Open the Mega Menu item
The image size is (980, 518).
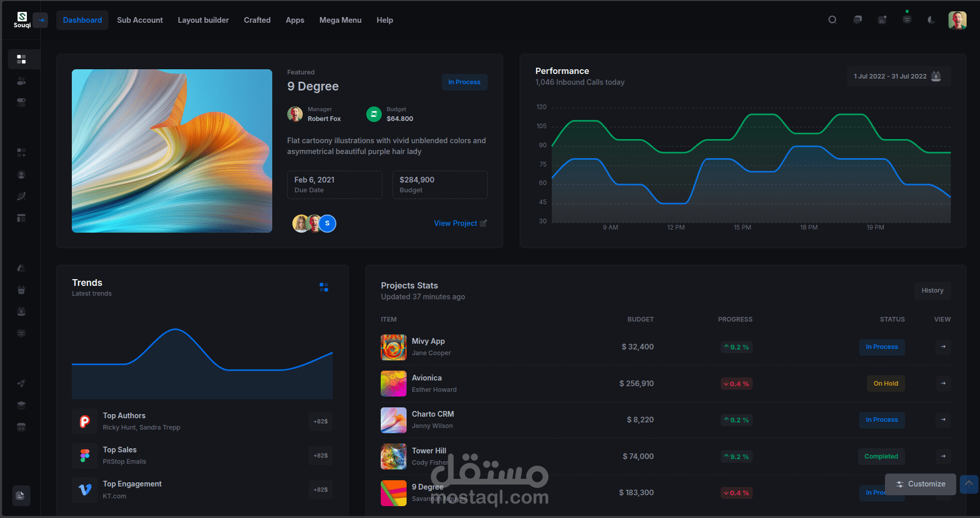(340, 20)
